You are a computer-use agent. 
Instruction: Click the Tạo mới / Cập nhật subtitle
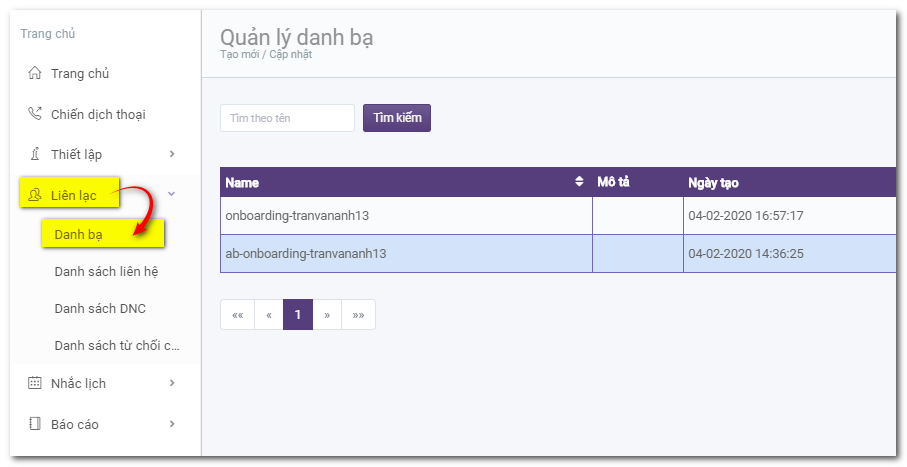pyautogui.click(x=266, y=54)
